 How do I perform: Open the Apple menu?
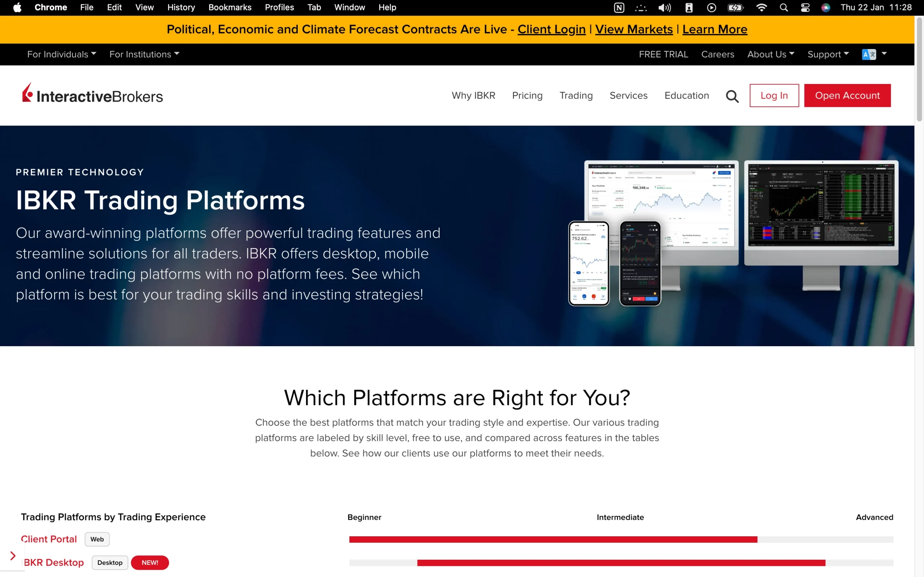pyautogui.click(x=17, y=7)
